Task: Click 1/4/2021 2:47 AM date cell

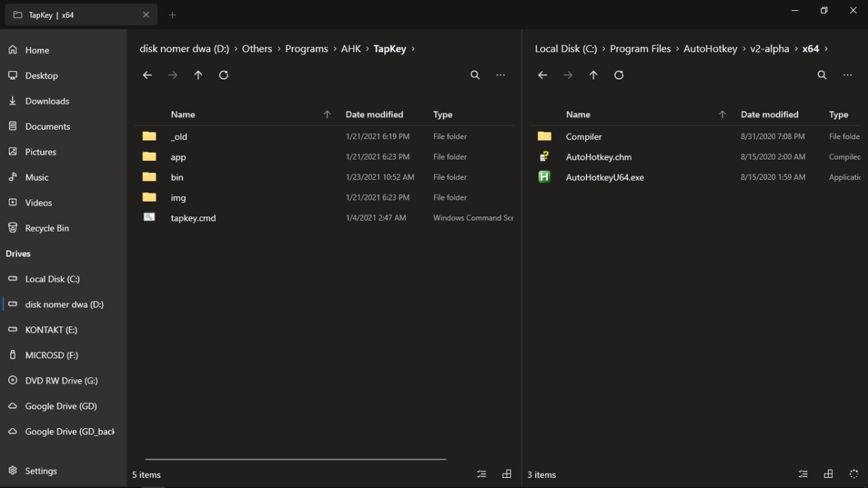Action: tap(376, 218)
